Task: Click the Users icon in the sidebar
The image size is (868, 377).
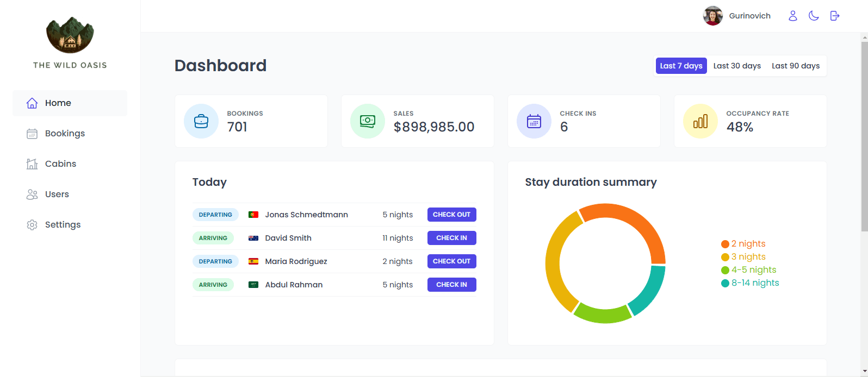Action: pyautogui.click(x=32, y=194)
